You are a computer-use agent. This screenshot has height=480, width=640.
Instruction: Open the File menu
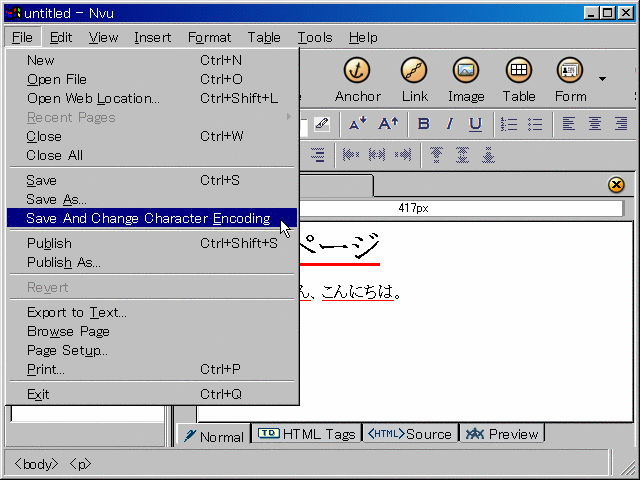point(22,38)
